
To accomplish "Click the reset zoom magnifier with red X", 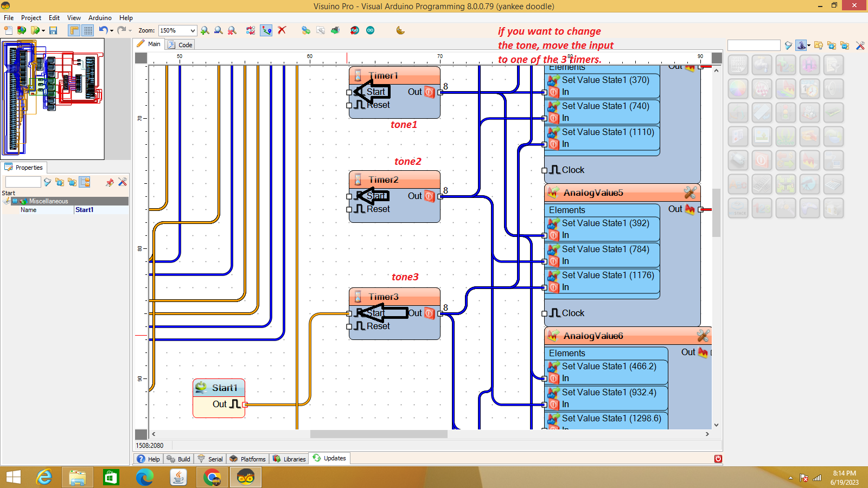I will coord(232,30).
